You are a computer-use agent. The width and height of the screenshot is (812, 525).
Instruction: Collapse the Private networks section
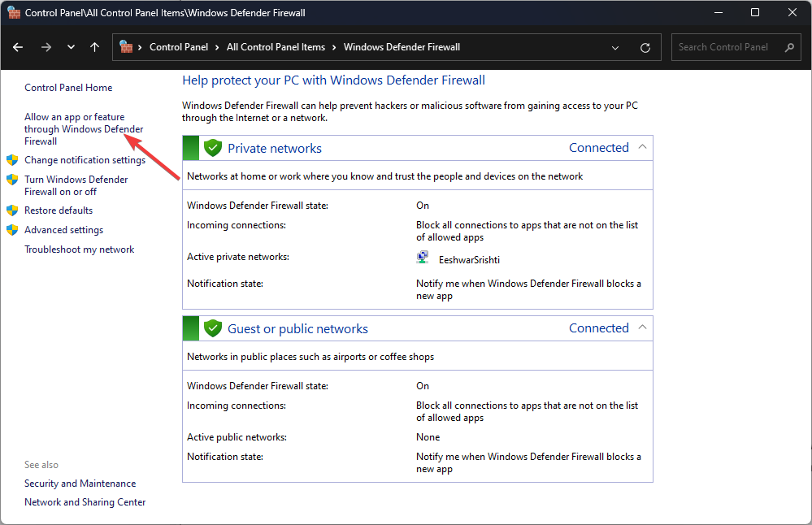click(x=642, y=147)
